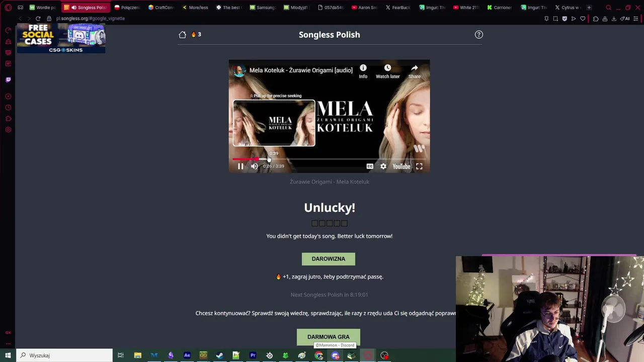Open a new browser tab
The width and height of the screenshot is (644, 362).
(589, 8)
